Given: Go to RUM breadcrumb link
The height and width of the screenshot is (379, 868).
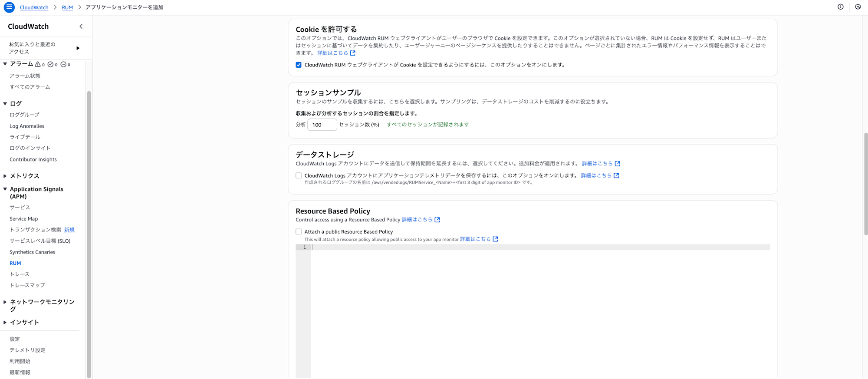Looking at the screenshot, I should tap(67, 7).
